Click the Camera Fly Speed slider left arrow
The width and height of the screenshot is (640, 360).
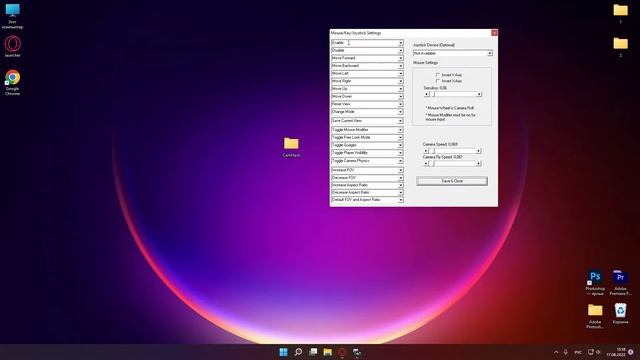click(426, 164)
